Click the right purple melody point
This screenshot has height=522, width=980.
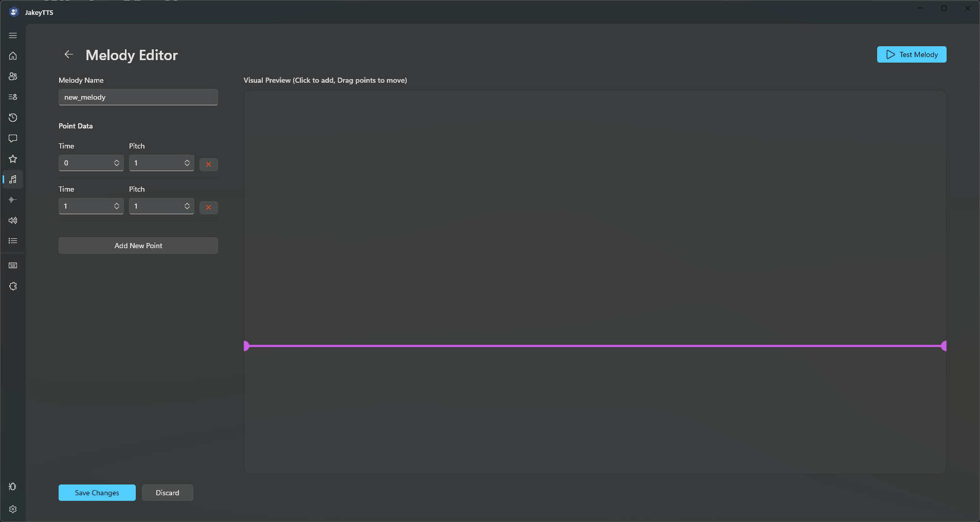tap(943, 346)
